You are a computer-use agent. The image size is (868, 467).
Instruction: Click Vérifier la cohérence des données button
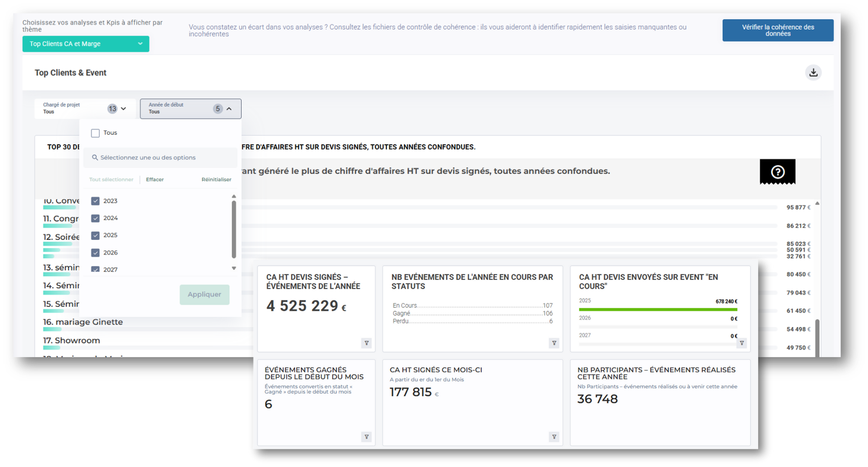coord(777,30)
